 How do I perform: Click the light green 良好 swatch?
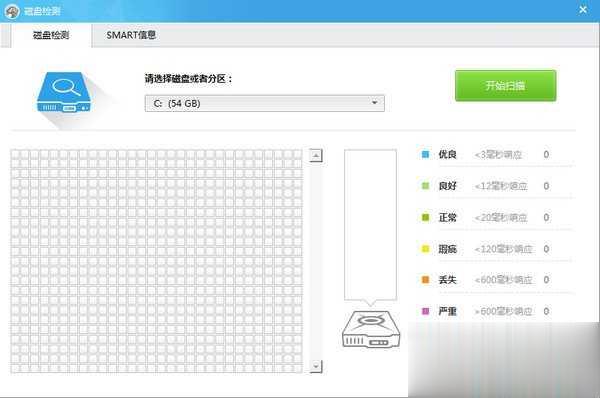coord(425,186)
